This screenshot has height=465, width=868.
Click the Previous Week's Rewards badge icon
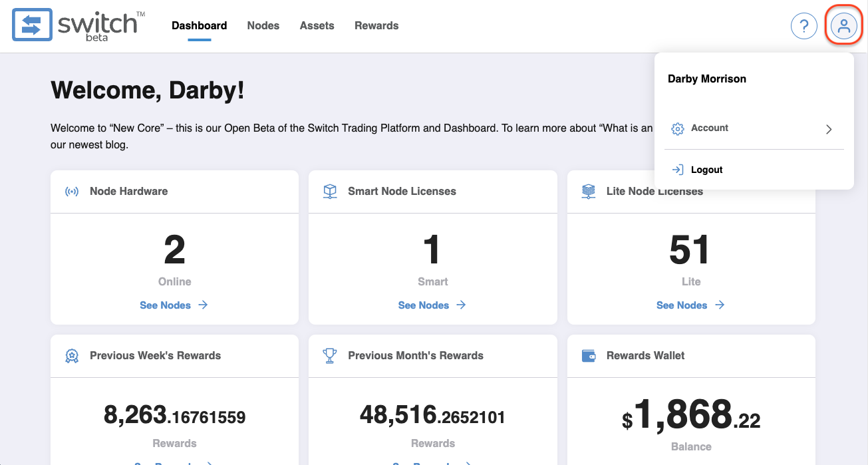(71, 356)
